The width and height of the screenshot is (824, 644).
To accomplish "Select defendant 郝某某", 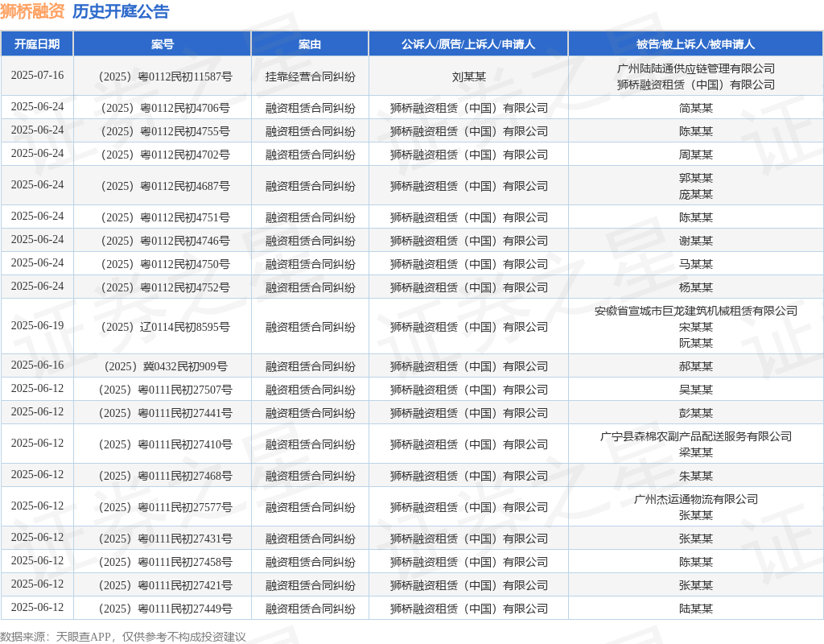I will (696, 366).
